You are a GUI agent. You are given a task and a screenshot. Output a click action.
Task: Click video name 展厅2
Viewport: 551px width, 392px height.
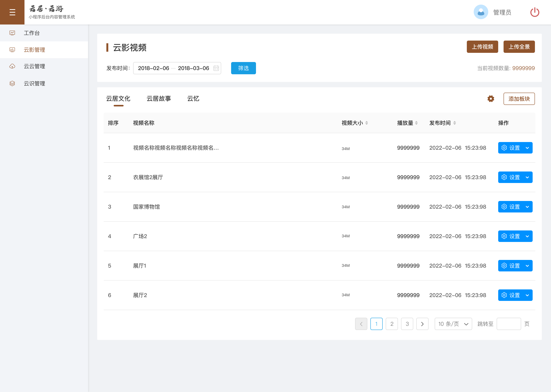[140, 295]
